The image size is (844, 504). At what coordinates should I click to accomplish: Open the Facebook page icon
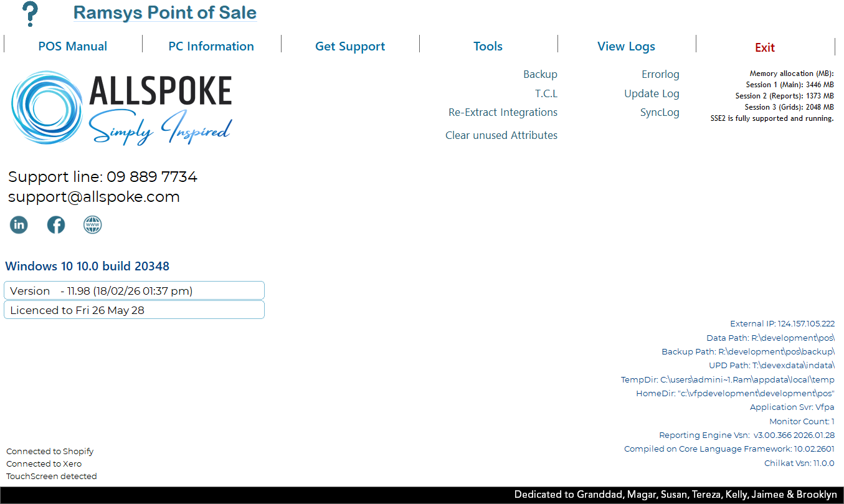56,225
